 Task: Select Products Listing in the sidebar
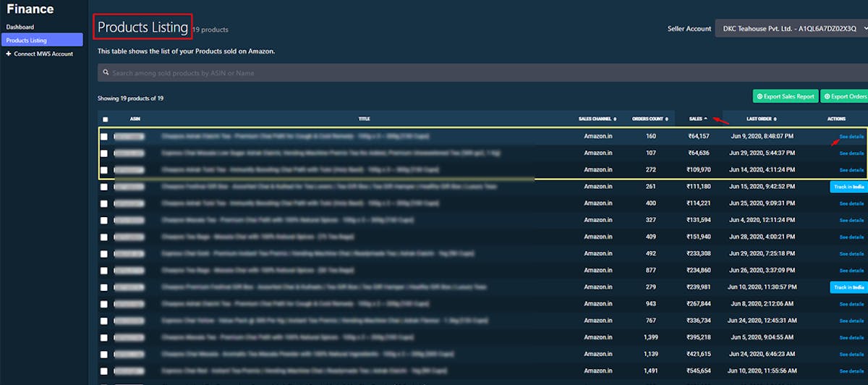[x=41, y=41]
